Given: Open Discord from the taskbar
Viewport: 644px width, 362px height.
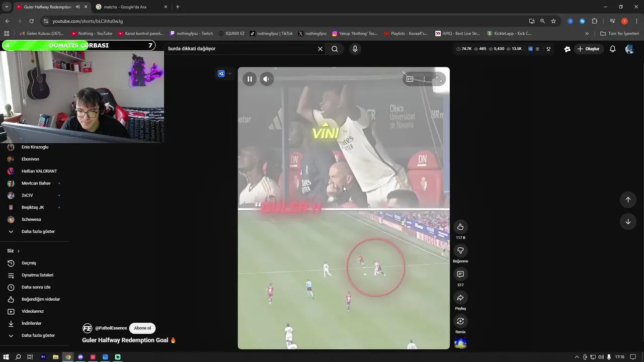Looking at the screenshot, I should [80, 357].
